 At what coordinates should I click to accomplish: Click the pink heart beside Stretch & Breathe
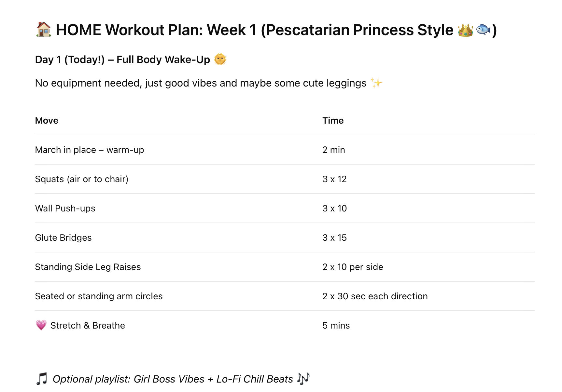41,325
